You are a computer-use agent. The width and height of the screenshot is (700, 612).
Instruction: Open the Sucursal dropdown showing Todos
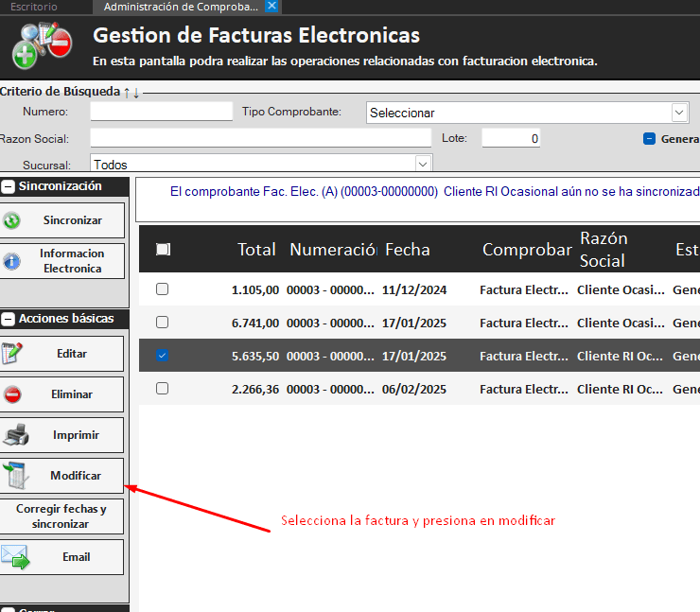423,164
